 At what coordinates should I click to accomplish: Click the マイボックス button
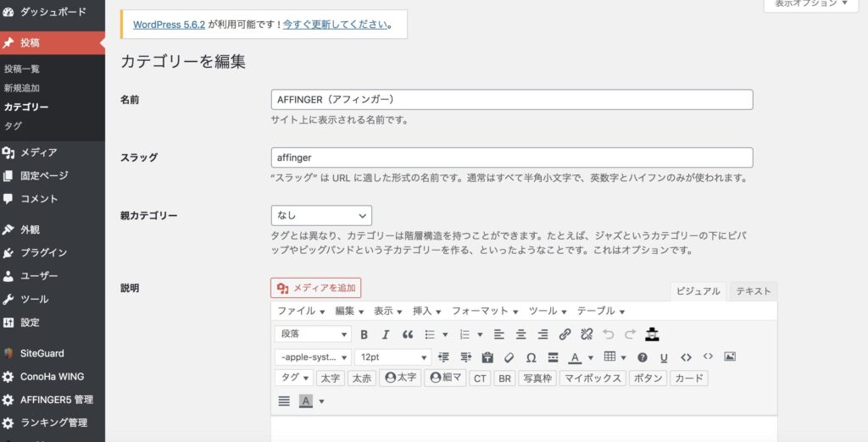tap(593, 378)
